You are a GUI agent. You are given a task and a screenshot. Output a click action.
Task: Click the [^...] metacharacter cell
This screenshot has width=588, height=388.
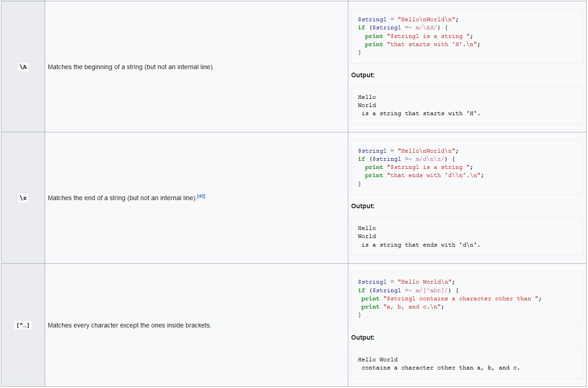(23, 325)
